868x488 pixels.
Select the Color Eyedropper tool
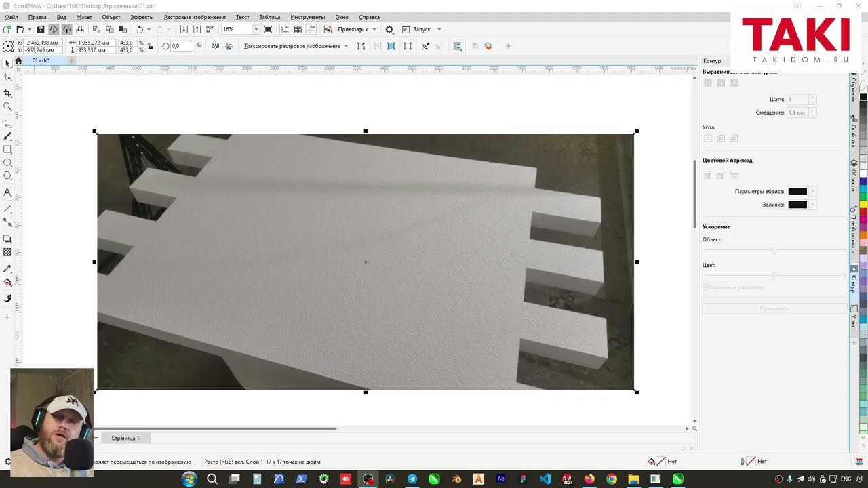coord(7,268)
